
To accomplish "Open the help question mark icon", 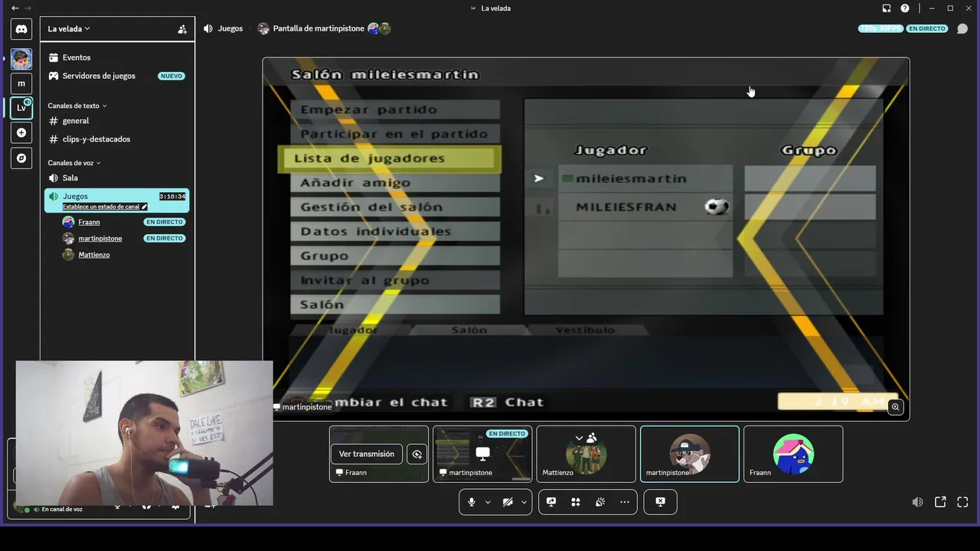I will pos(905,8).
